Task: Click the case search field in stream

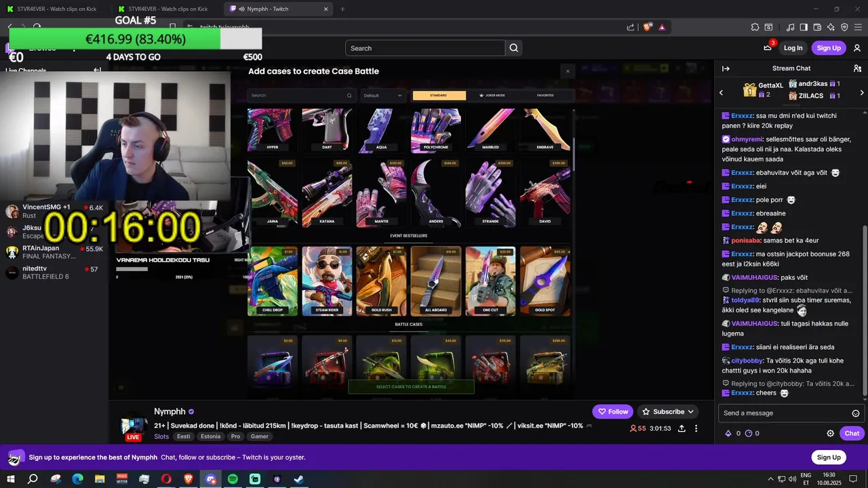Action: click(x=301, y=96)
